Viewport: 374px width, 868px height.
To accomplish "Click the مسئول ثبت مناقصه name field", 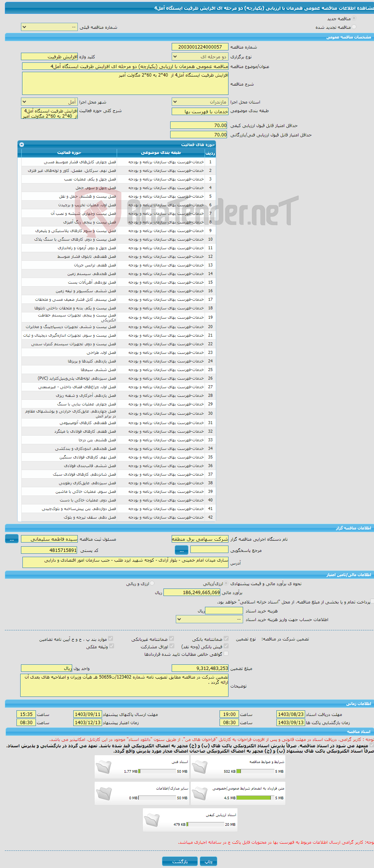I will [x=49, y=539].
